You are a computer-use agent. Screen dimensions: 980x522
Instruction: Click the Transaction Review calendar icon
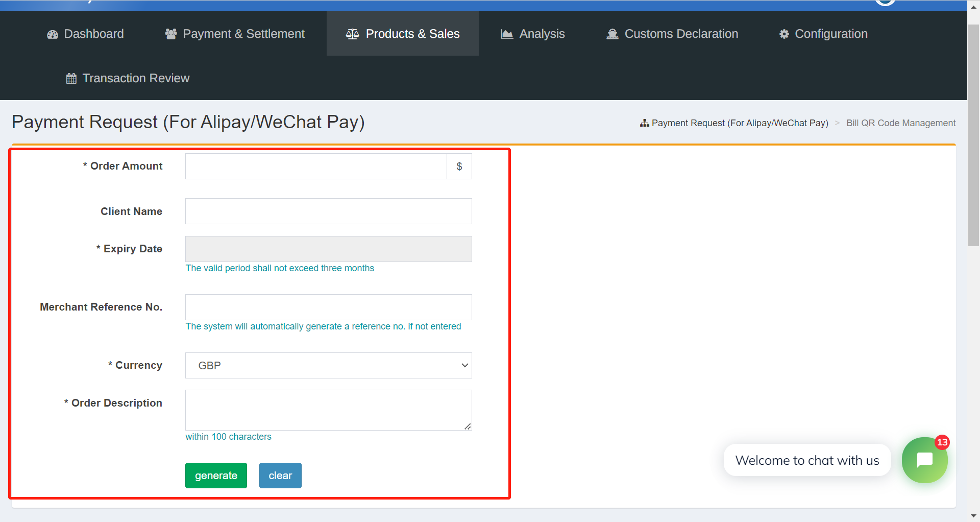71,79
